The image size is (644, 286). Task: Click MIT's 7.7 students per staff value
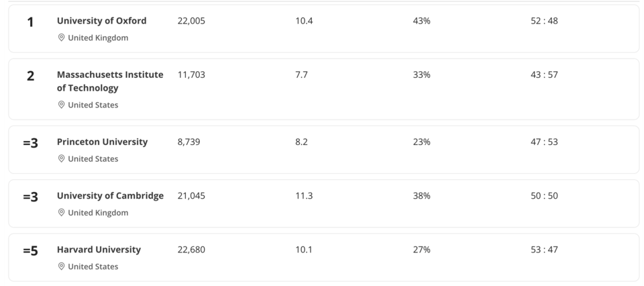[x=301, y=75]
